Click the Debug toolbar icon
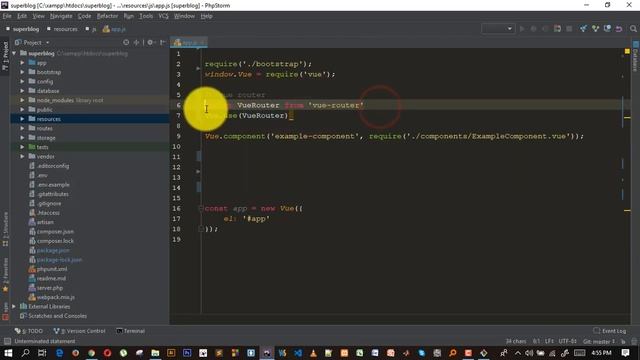The width and height of the screenshot is (640, 360). [533, 29]
